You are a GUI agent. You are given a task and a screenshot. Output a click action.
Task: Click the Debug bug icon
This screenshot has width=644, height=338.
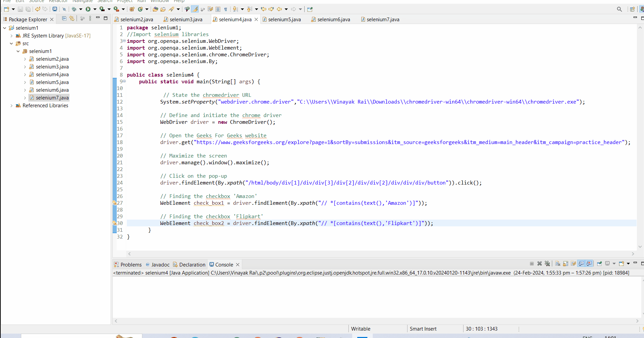click(x=74, y=9)
